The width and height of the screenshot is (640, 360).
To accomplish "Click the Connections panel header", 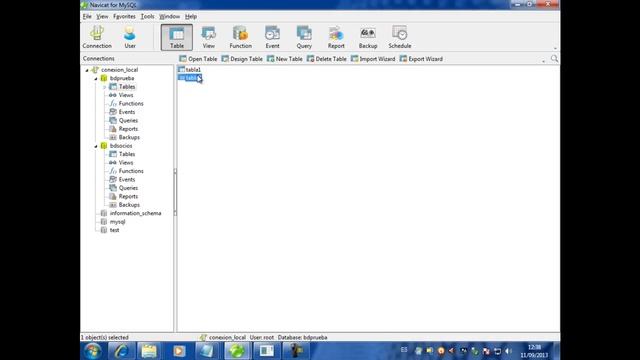I will pyautogui.click(x=98, y=58).
